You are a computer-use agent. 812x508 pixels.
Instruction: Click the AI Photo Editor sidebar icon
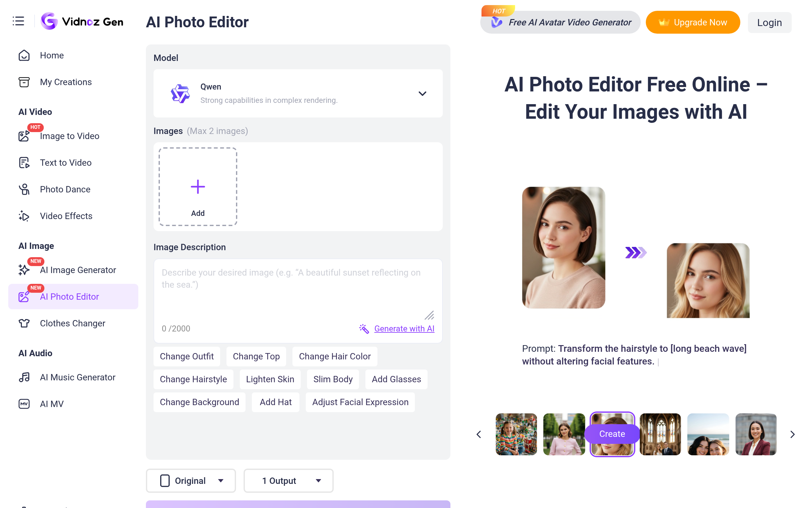24,296
